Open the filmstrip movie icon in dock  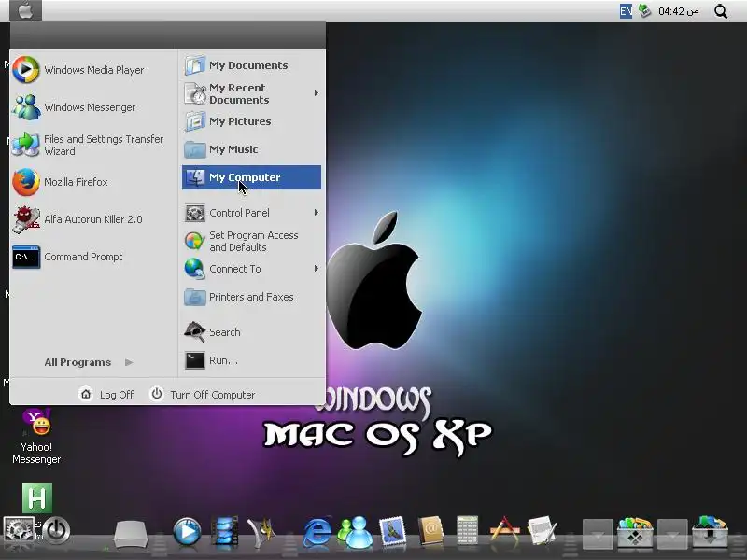224,530
